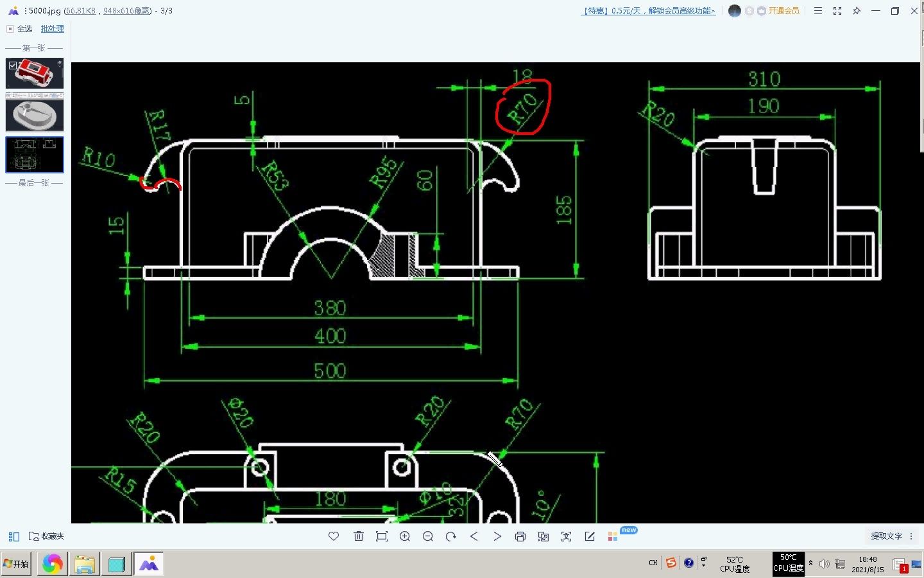The width and height of the screenshot is (924, 578).
Task: Click the 提取文字 extract text button
Action: point(886,536)
